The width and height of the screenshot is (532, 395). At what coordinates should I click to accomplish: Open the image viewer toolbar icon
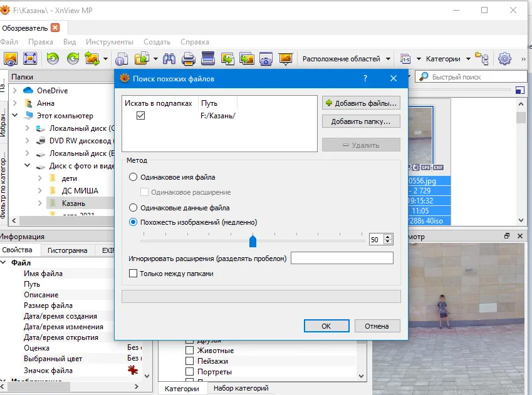(11, 59)
